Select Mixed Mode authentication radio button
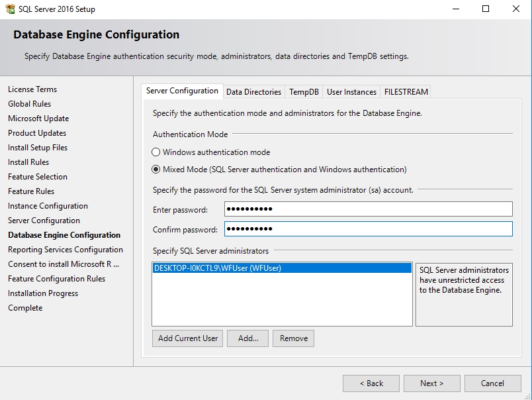Image resolution: width=532 pixels, height=400 pixels. point(156,169)
